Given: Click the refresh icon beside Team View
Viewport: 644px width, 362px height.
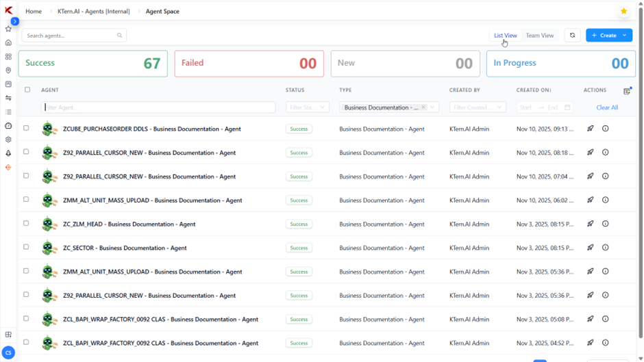Looking at the screenshot, I should tap(572, 36).
